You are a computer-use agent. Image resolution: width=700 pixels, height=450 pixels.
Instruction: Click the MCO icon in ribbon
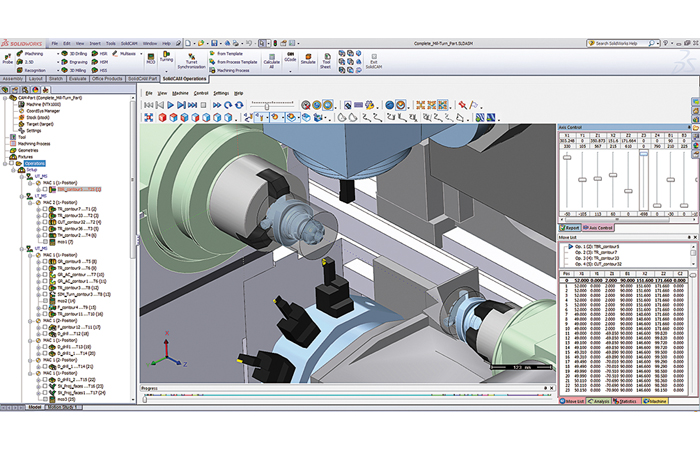[x=150, y=56]
